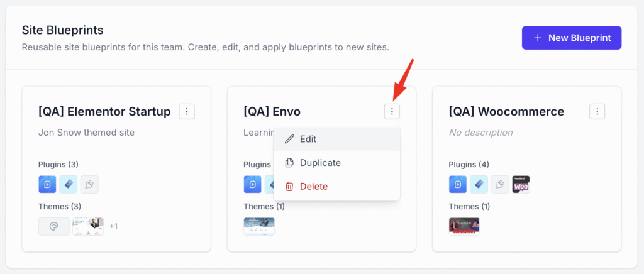644x274 pixels.
Task: Click the New Blueprint button
Action: (571, 38)
